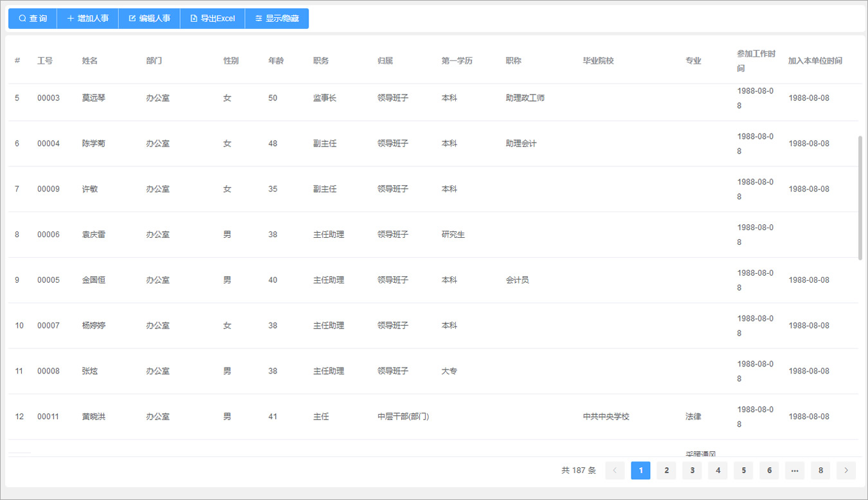Export data with 导出Excel button
This screenshot has height=500, width=868.
213,19
